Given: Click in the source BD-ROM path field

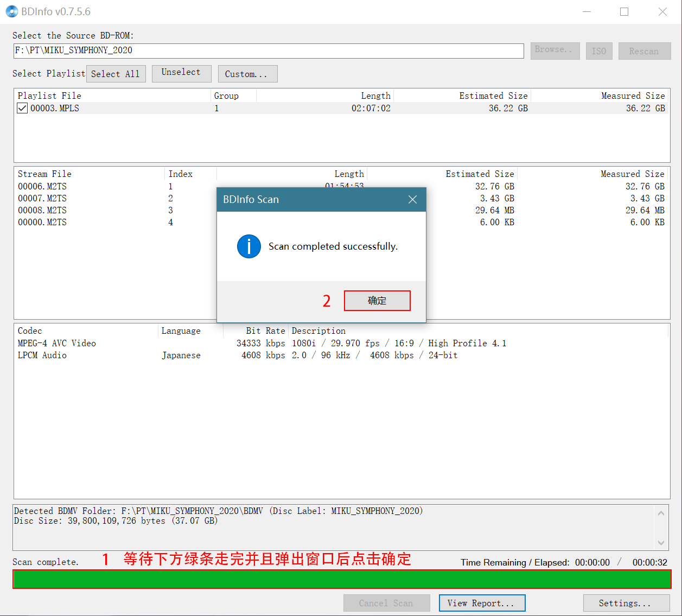Looking at the screenshot, I should click(x=268, y=50).
